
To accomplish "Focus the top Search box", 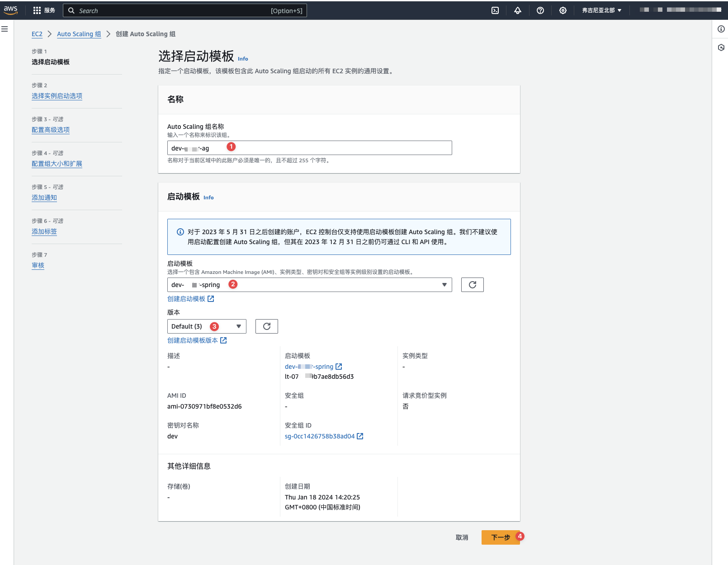I will pyautogui.click(x=185, y=10).
